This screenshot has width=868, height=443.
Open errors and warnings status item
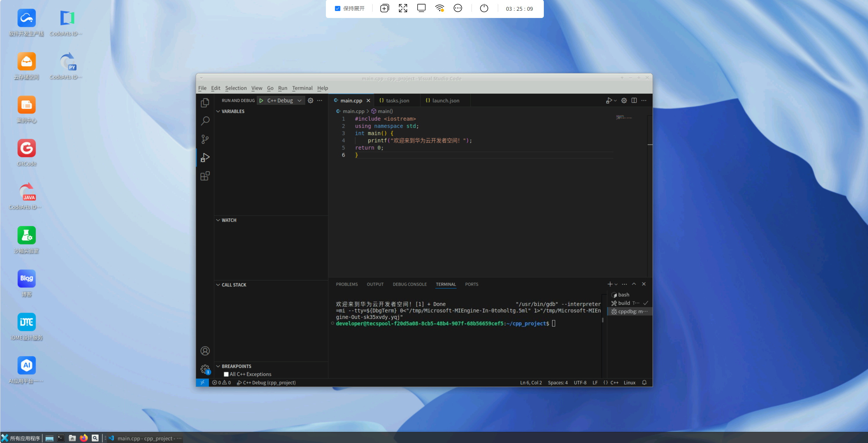coord(221,382)
